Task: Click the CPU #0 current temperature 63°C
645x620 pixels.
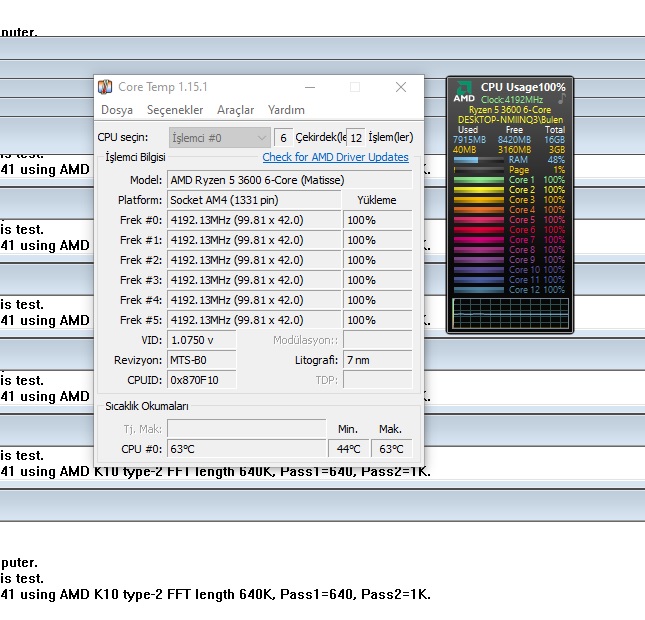Action: [246, 449]
